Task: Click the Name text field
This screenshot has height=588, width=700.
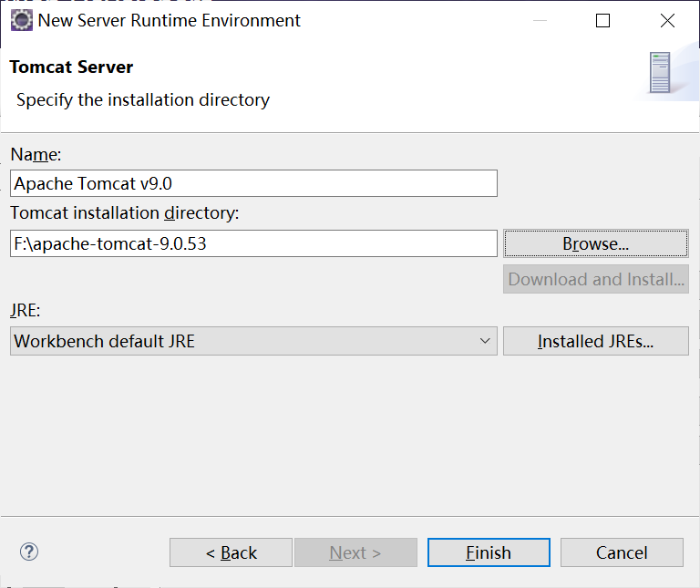Action: click(x=253, y=183)
